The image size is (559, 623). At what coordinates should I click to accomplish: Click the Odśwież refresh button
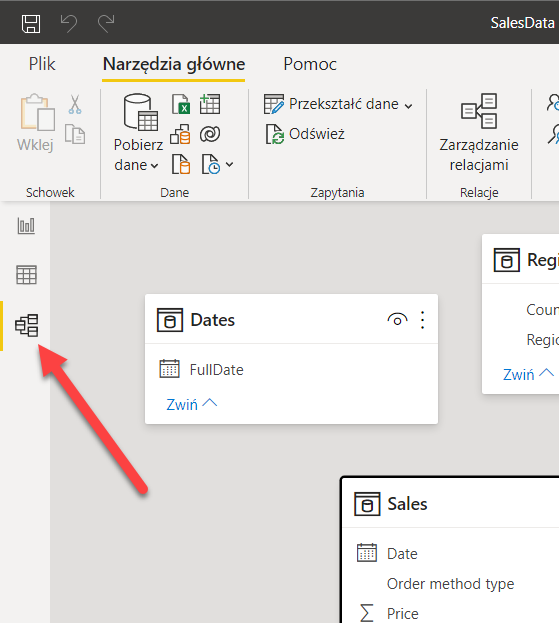(x=305, y=134)
